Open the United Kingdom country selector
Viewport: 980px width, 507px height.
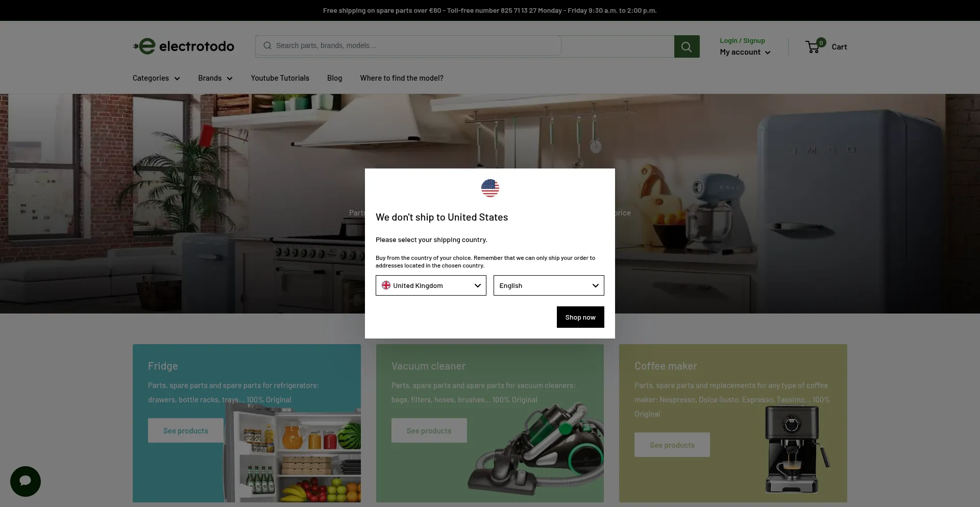click(x=431, y=285)
